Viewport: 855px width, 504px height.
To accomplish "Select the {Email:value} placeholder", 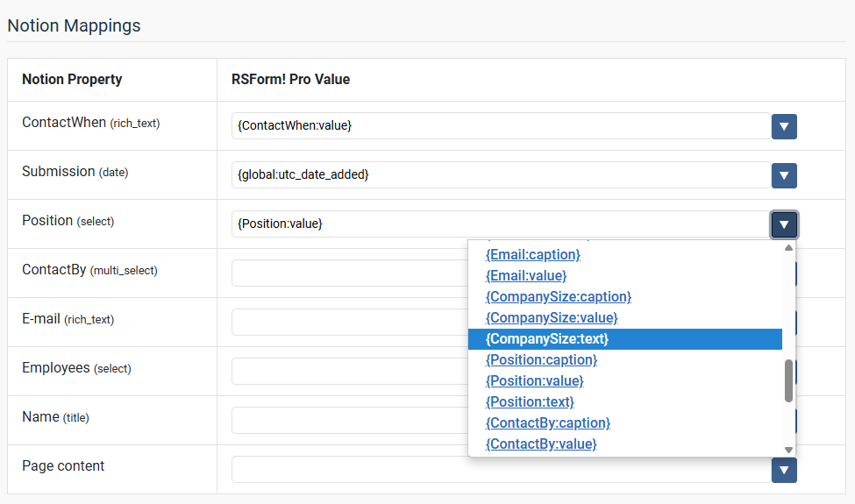I will 525,275.
